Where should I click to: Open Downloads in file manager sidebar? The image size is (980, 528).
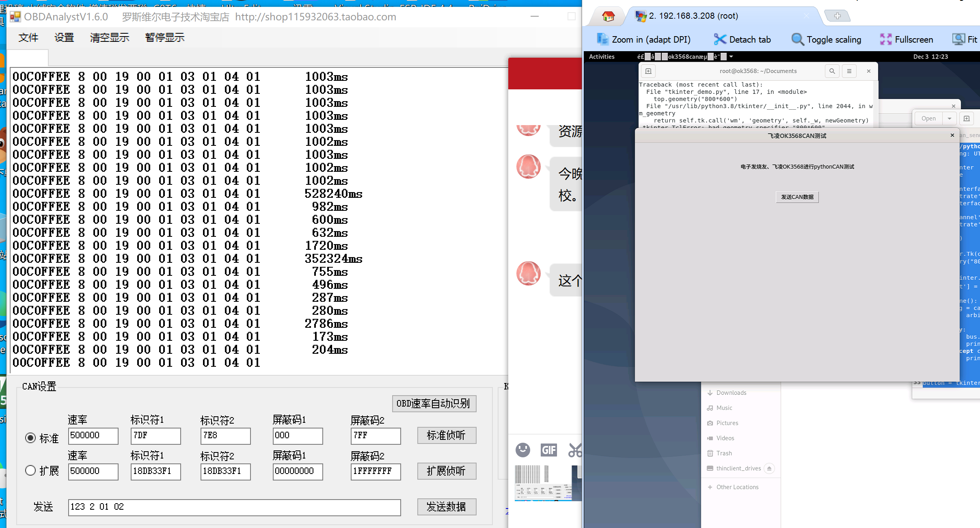pyautogui.click(x=731, y=393)
